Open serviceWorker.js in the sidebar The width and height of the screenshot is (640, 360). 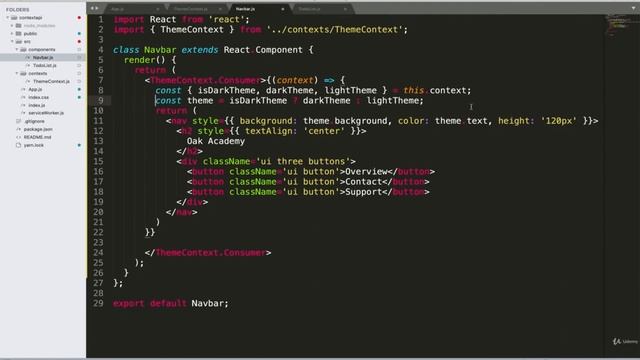pyautogui.click(x=46, y=113)
